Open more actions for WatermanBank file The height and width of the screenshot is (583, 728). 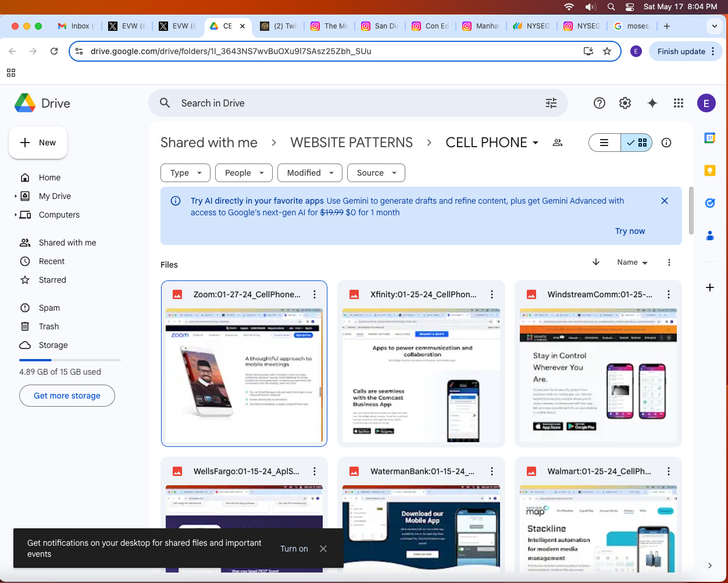point(492,471)
